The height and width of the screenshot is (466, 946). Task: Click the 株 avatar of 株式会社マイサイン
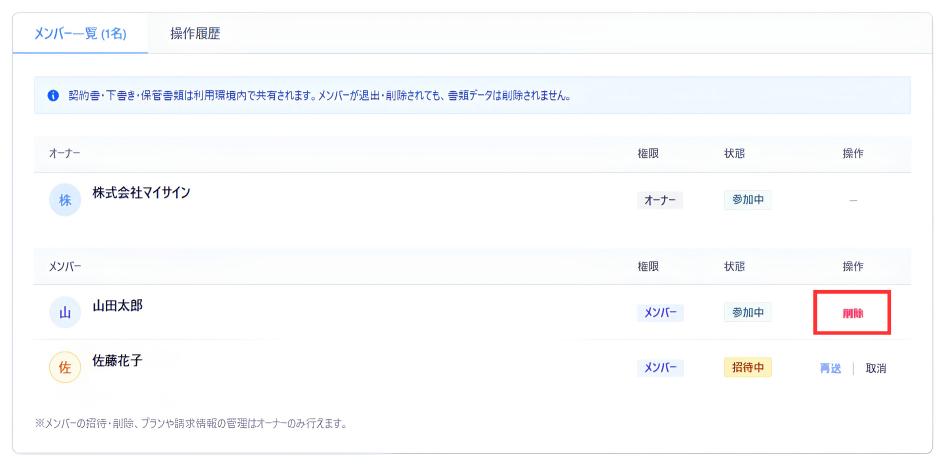[65, 200]
